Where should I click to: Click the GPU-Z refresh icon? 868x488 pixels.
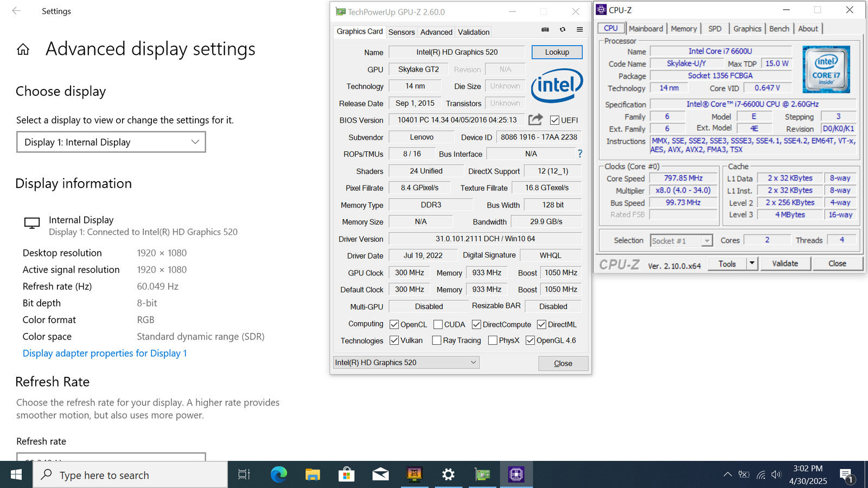tap(563, 30)
